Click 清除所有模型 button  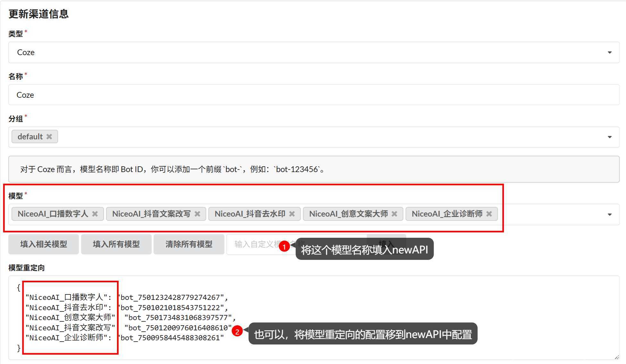point(189,244)
